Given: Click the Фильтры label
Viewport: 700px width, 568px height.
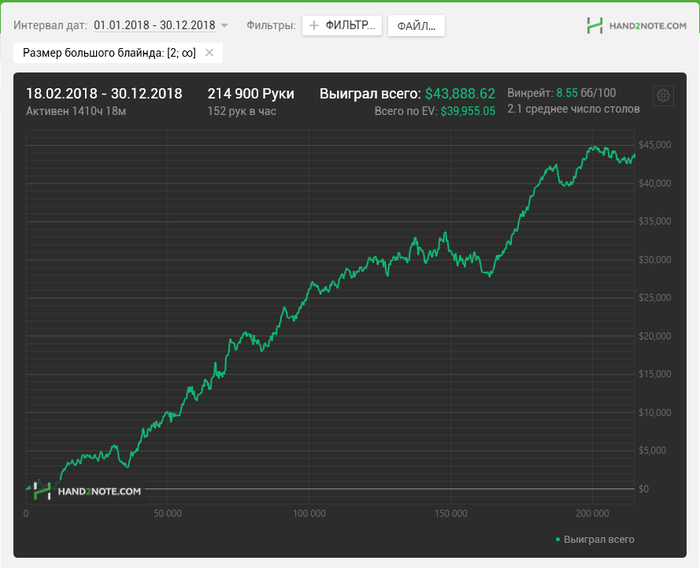Looking at the screenshot, I should tap(271, 25).
